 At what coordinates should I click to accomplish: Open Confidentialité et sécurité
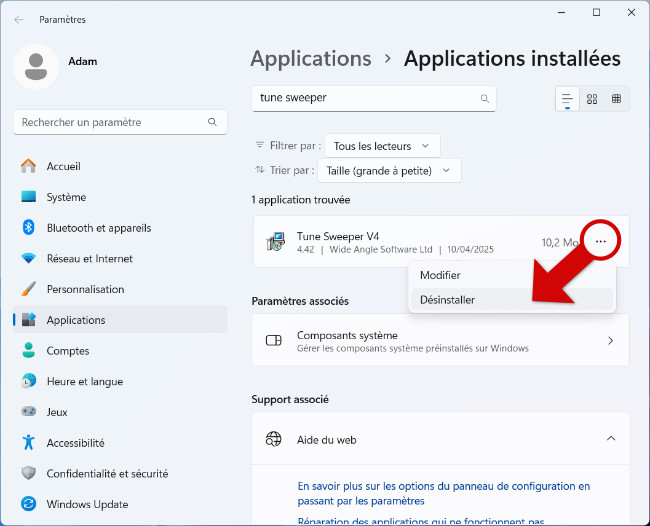tap(120, 473)
